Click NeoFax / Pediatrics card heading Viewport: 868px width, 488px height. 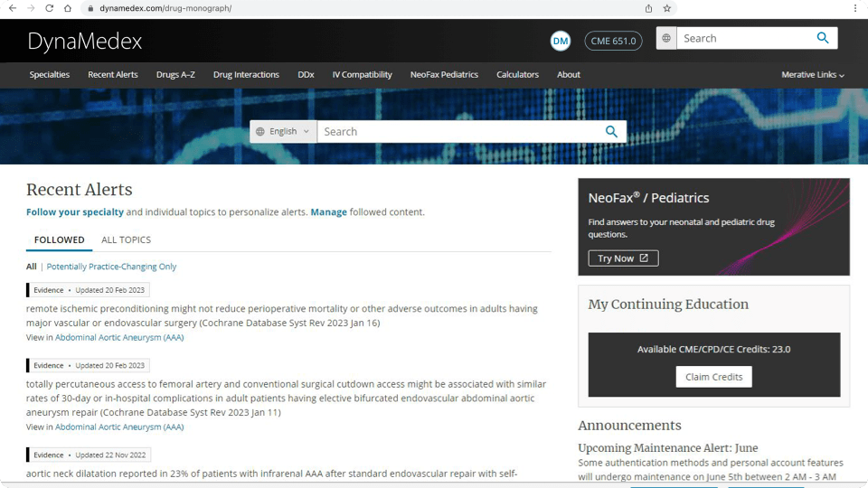click(649, 198)
